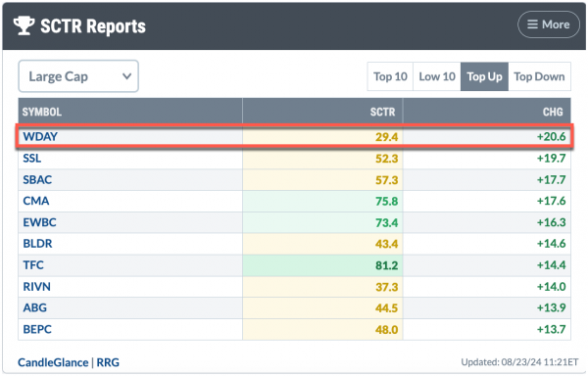Image resolution: width=588 pixels, height=376 pixels.
Task: Switch to the Low 10 tab
Action: pos(437,76)
